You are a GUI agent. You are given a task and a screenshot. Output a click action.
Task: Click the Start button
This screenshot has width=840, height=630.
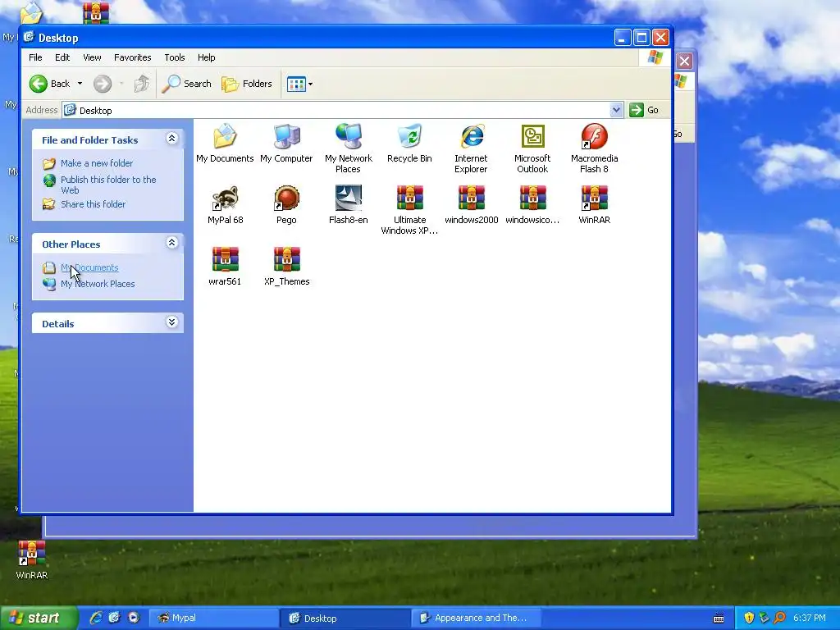tap(39, 619)
